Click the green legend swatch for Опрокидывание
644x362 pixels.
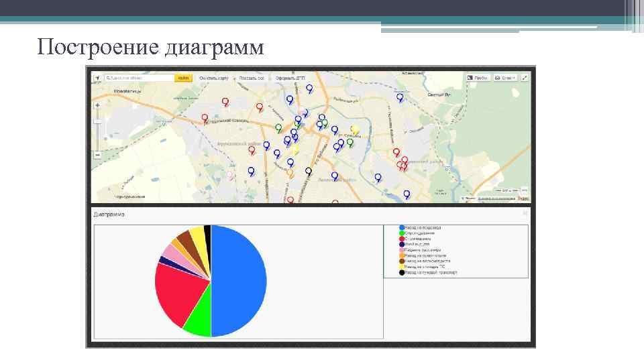coord(402,233)
